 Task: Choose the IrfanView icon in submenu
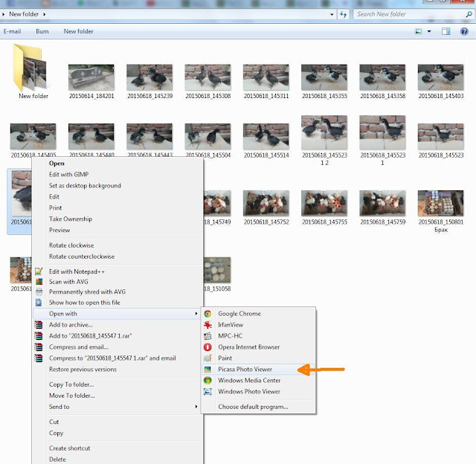coord(208,325)
